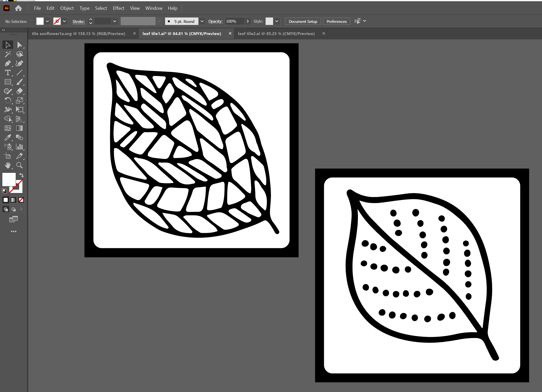Swap fill and stroke colors
Image resolution: width=542 pixels, height=392 pixels.
21,175
